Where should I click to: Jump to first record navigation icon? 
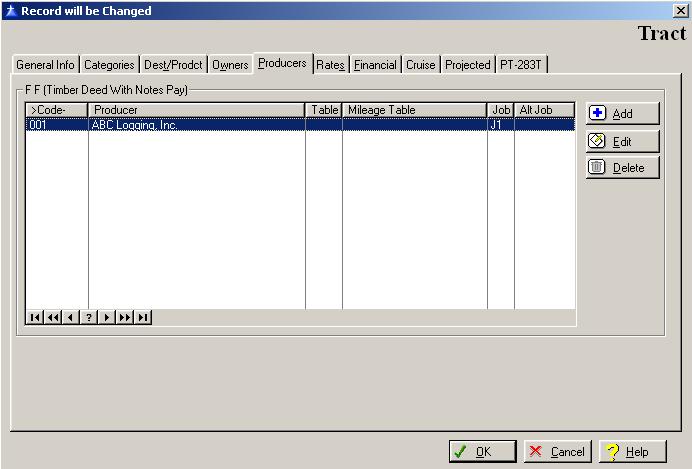(x=35, y=317)
